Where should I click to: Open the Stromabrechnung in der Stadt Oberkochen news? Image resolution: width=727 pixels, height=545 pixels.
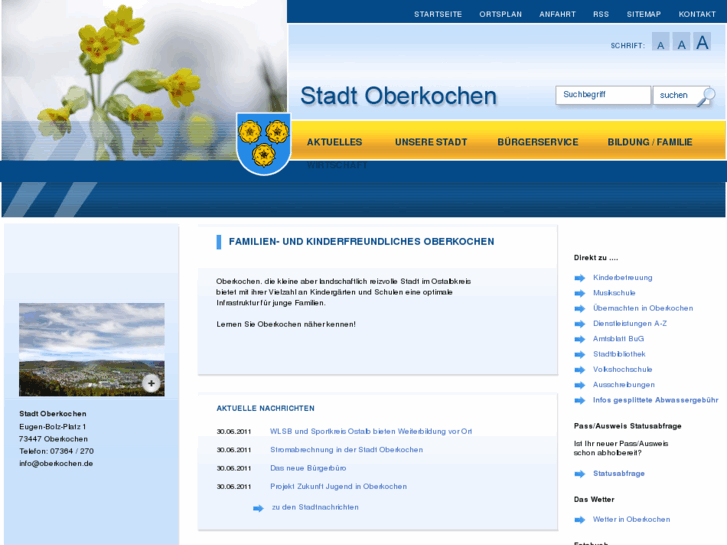point(346,449)
